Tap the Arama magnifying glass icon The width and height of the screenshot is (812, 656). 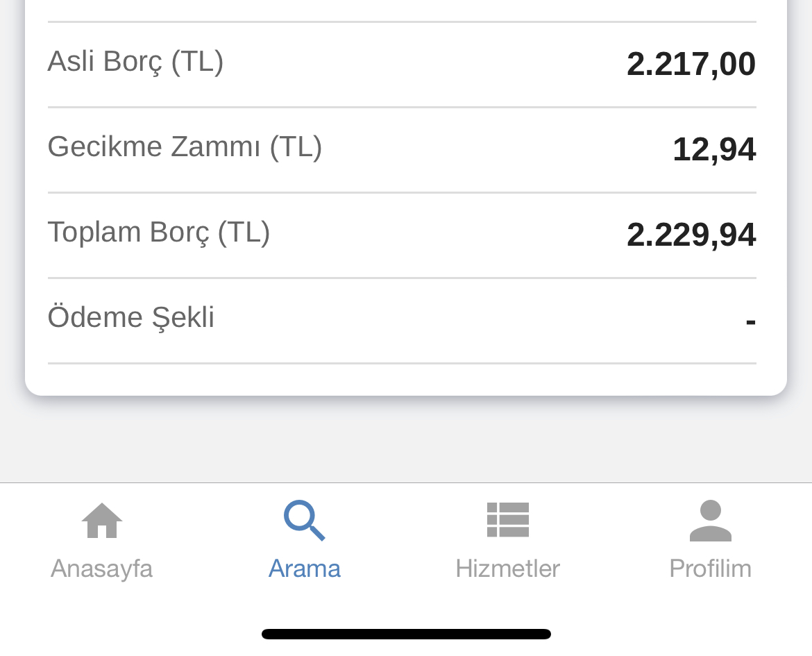click(305, 520)
